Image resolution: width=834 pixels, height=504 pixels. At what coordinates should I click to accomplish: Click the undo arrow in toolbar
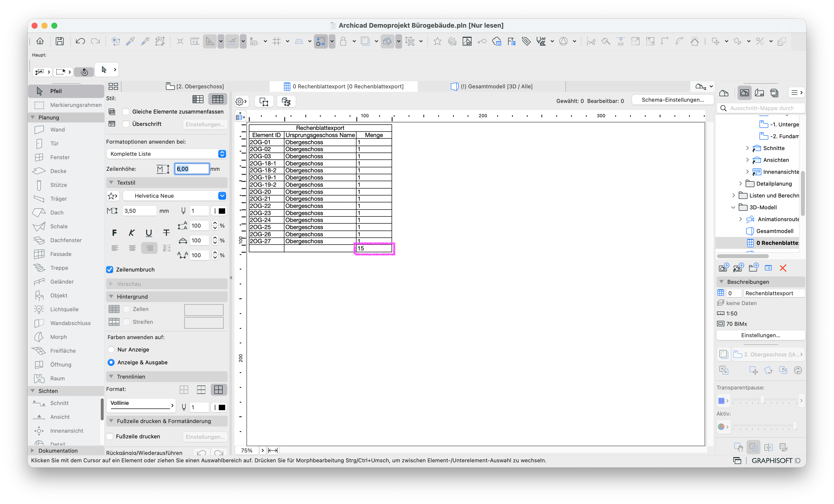point(80,41)
